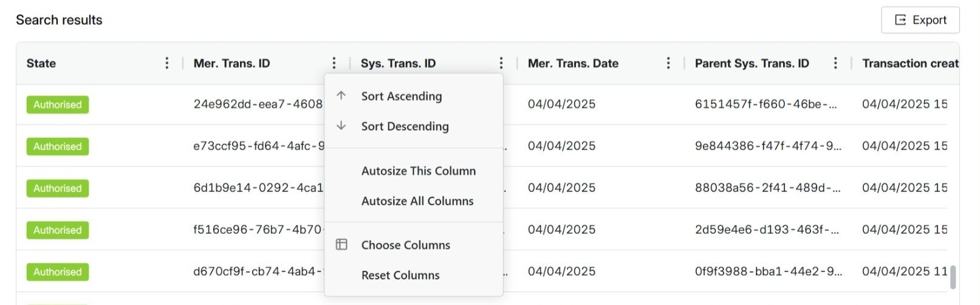This screenshot has height=305, width=980.
Task: Click the Export button
Action: point(920,20)
